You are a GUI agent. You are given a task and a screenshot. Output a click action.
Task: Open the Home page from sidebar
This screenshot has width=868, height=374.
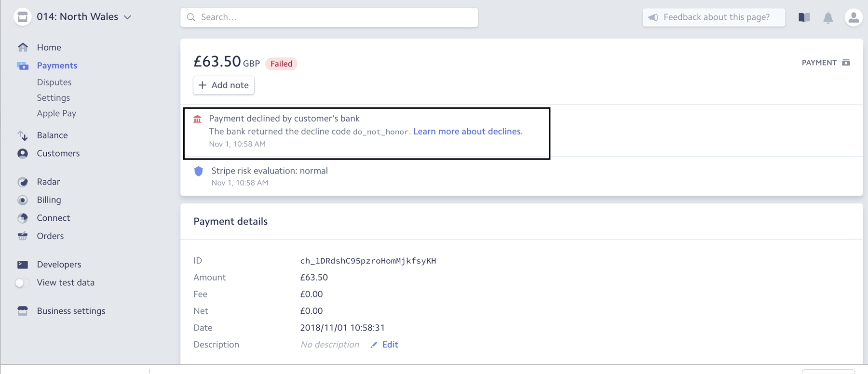click(x=49, y=47)
